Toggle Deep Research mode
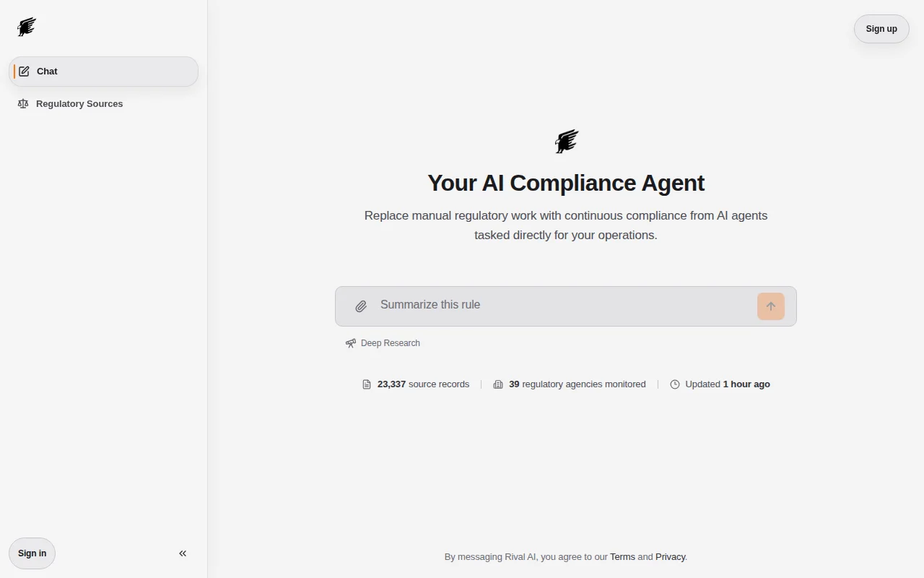This screenshot has width=924, height=578. coord(383,343)
